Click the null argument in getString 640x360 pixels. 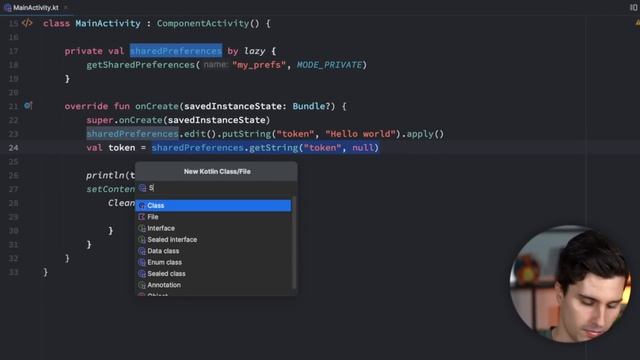(x=363, y=148)
